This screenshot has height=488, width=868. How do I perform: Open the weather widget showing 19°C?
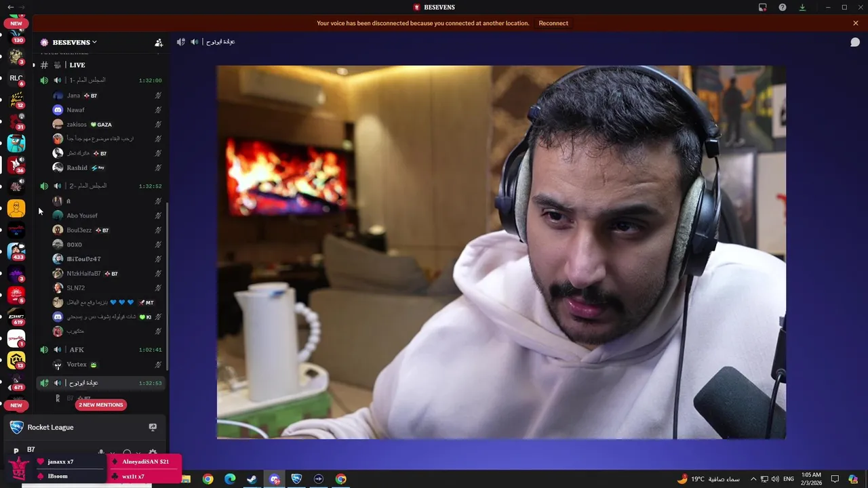click(x=707, y=479)
